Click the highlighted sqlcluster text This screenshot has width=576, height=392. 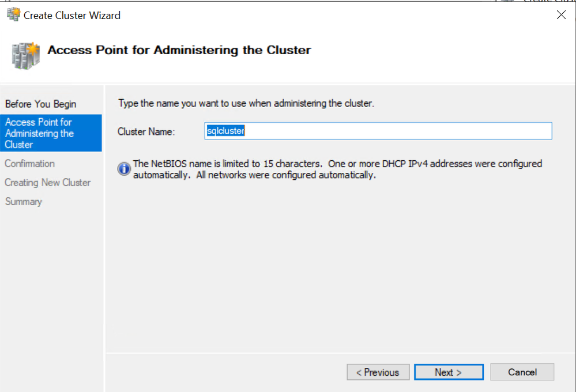(225, 131)
